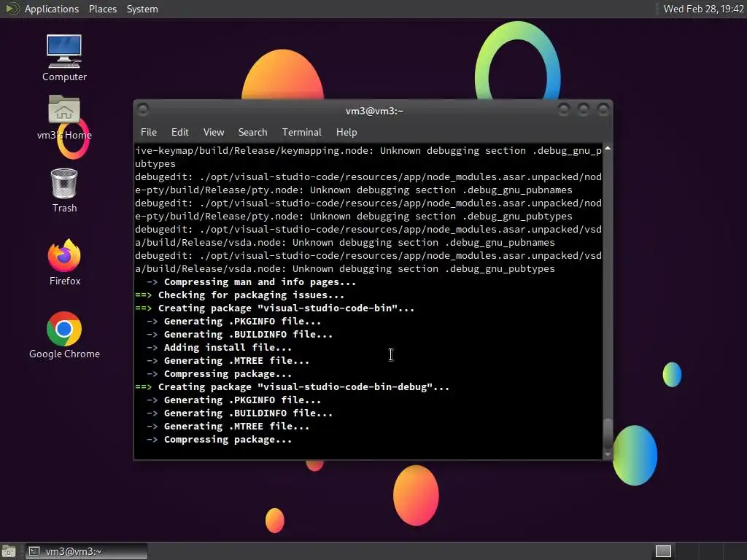Open the terminal Help menu
The height and width of the screenshot is (560, 747).
(x=347, y=133)
